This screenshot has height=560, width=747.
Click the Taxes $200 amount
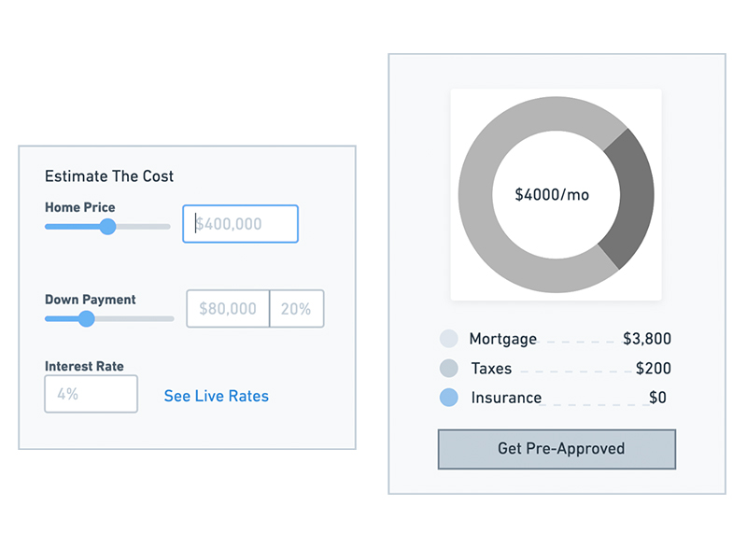[x=653, y=368]
